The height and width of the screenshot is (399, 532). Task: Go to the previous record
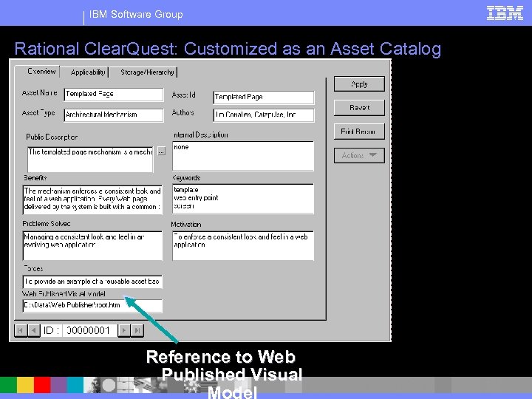click(34, 330)
